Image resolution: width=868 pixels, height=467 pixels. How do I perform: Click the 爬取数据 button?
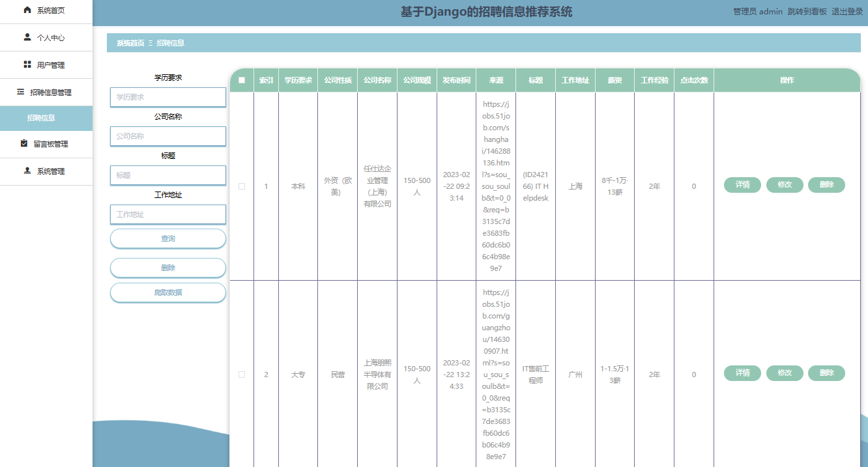(x=168, y=292)
